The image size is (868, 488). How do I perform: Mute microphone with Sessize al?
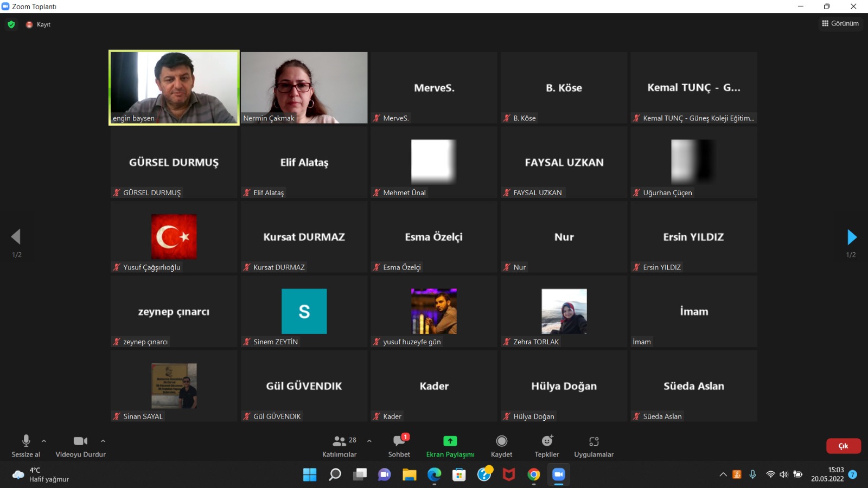point(25,446)
